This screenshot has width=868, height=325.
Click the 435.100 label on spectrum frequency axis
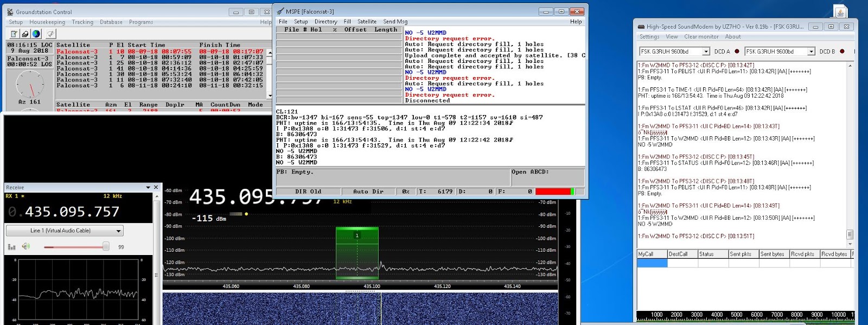pos(372,286)
